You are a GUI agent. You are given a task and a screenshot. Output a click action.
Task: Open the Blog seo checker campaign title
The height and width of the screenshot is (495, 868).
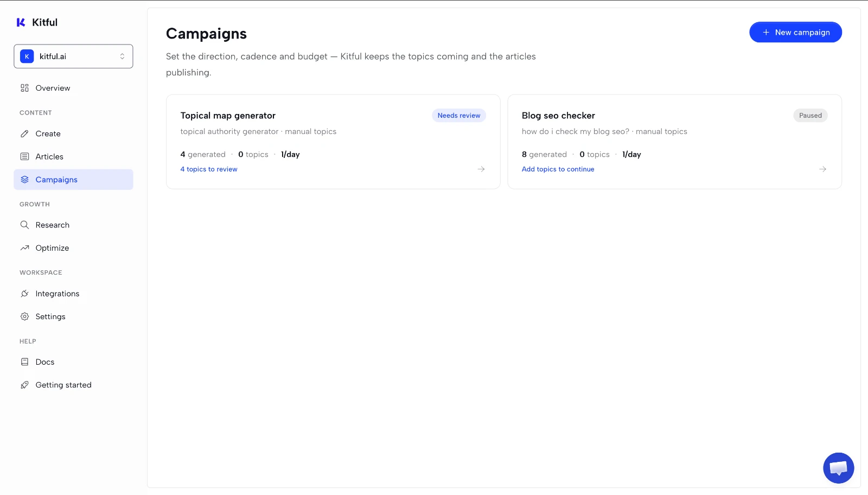click(x=558, y=116)
